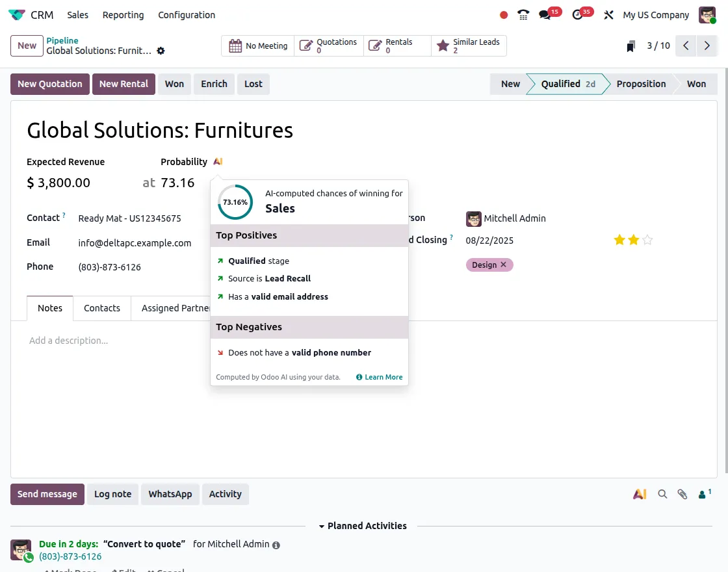The height and width of the screenshot is (572, 728).
Task: Click the AI probability icon next to Probability
Action: 218,162
